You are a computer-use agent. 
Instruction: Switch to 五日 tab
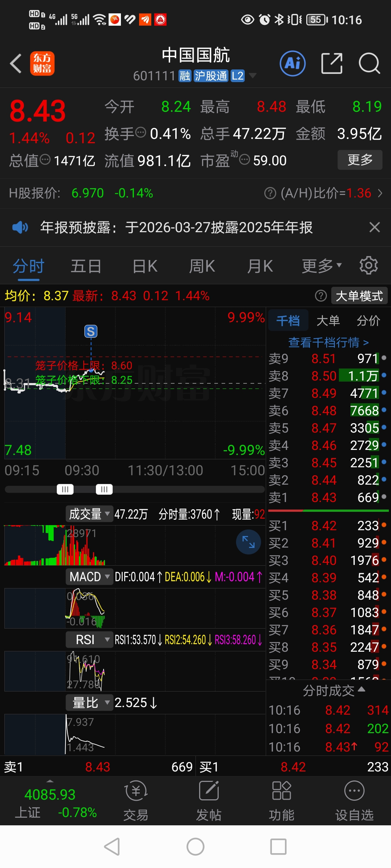click(86, 267)
